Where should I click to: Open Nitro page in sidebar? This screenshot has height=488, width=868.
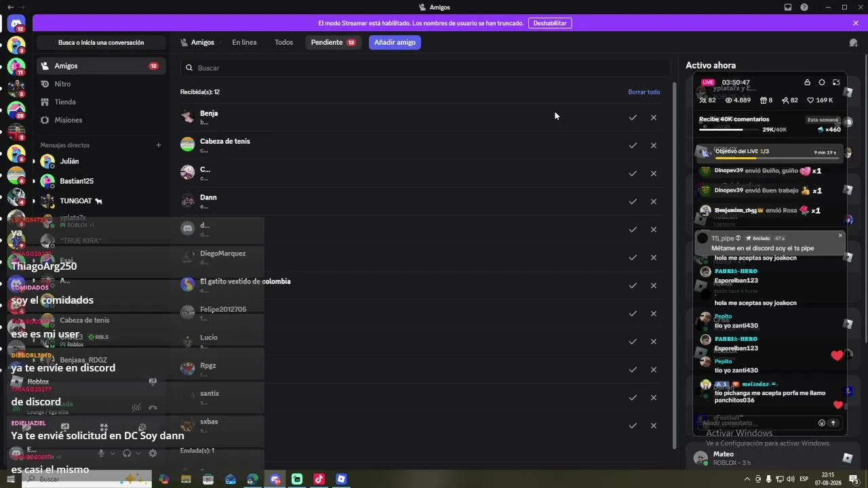point(101,84)
